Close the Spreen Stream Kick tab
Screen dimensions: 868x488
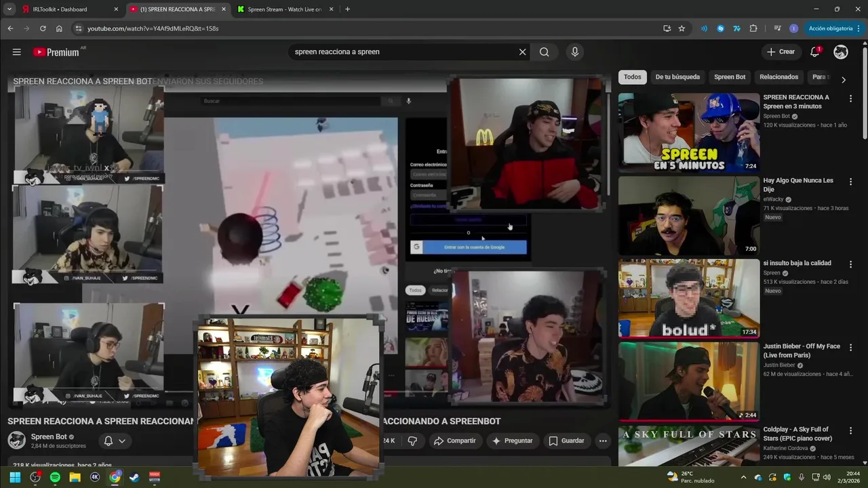[331, 9]
